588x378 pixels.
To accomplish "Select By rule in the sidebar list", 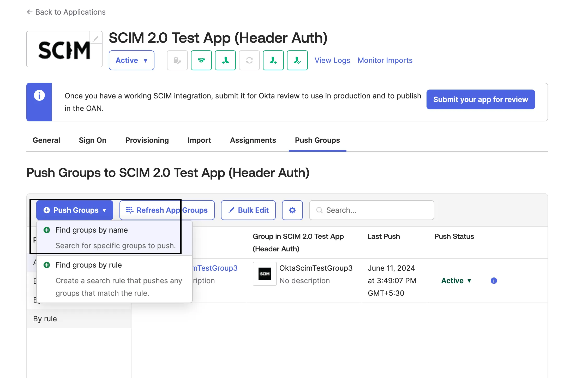I will click(79, 319).
